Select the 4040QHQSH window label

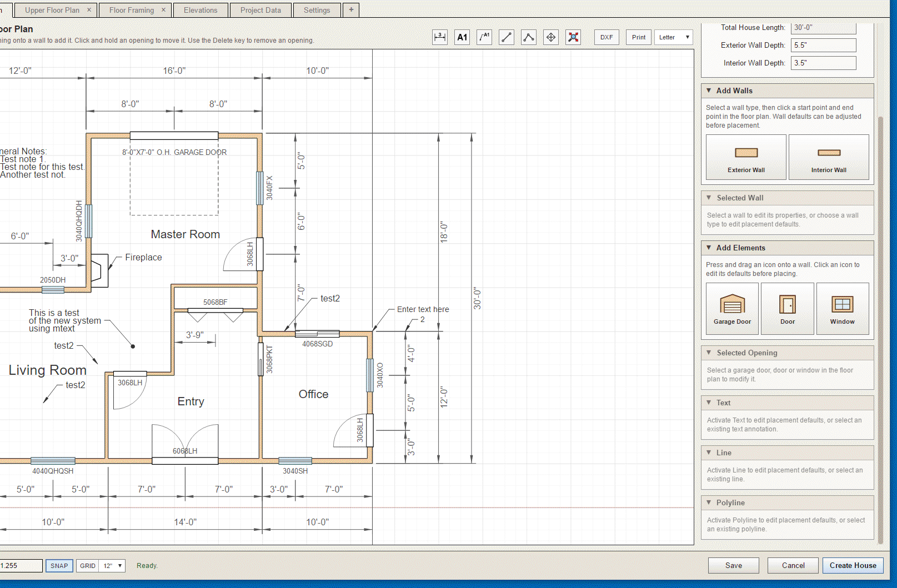53,471
